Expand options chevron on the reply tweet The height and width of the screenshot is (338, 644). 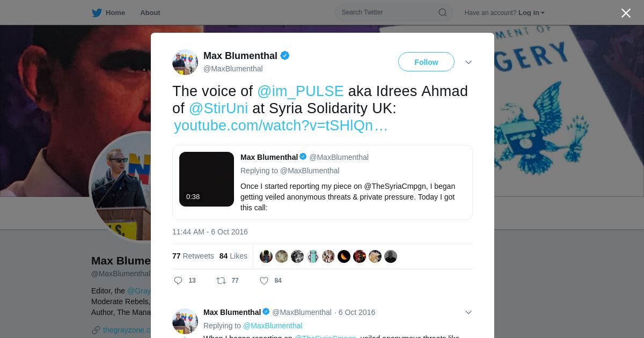point(469,312)
